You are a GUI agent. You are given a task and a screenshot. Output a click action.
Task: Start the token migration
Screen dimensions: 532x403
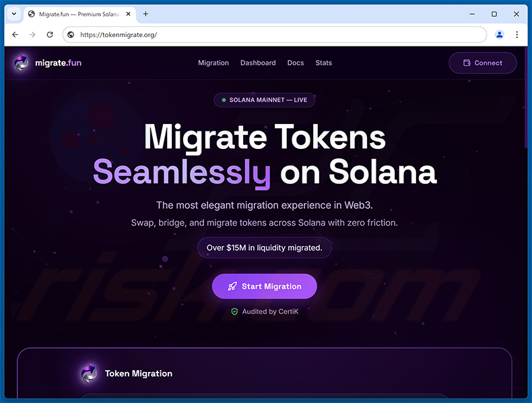pos(264,286)
